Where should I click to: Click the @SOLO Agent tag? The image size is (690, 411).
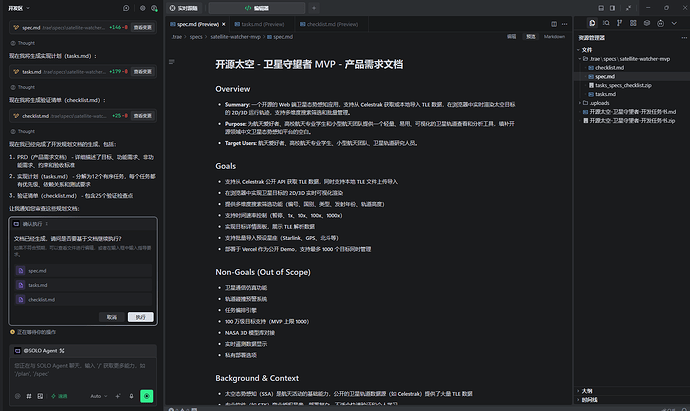[40, 351]
